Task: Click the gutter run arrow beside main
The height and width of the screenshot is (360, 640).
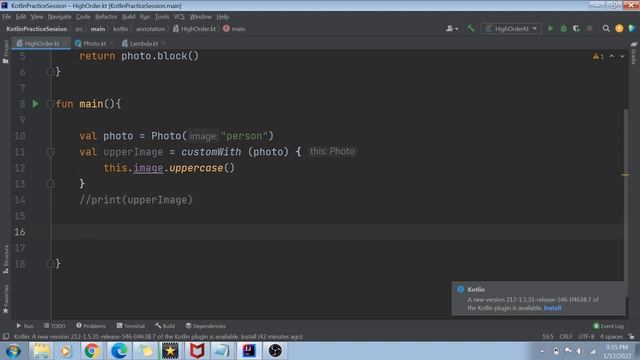Action: [x=36, y=104]
